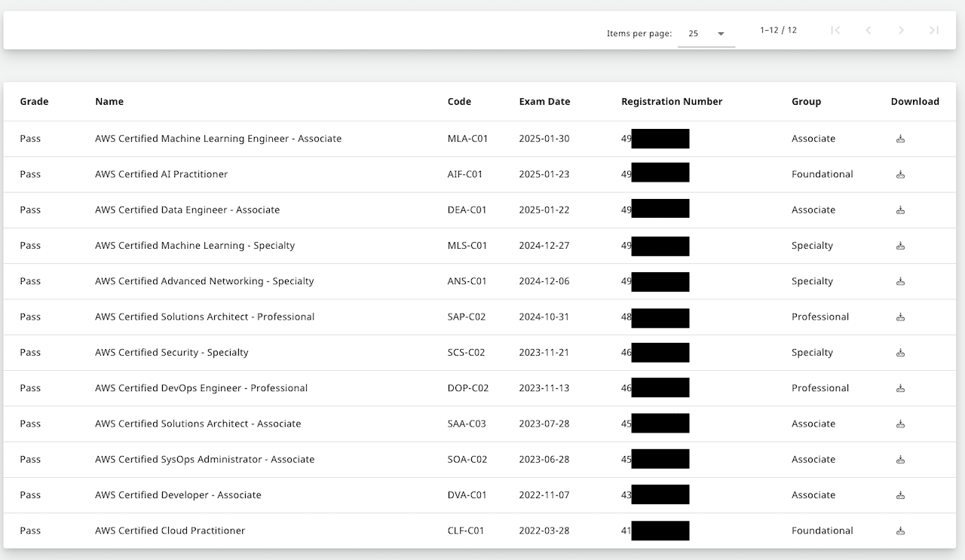Click the Exam Date column header

tap(544, 102)
